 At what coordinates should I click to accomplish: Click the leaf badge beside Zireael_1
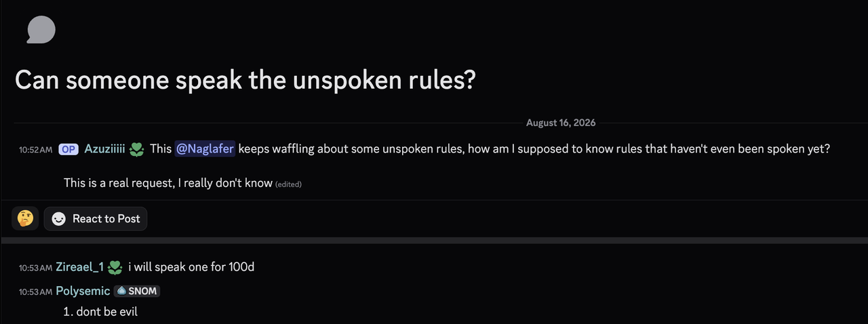115,267
